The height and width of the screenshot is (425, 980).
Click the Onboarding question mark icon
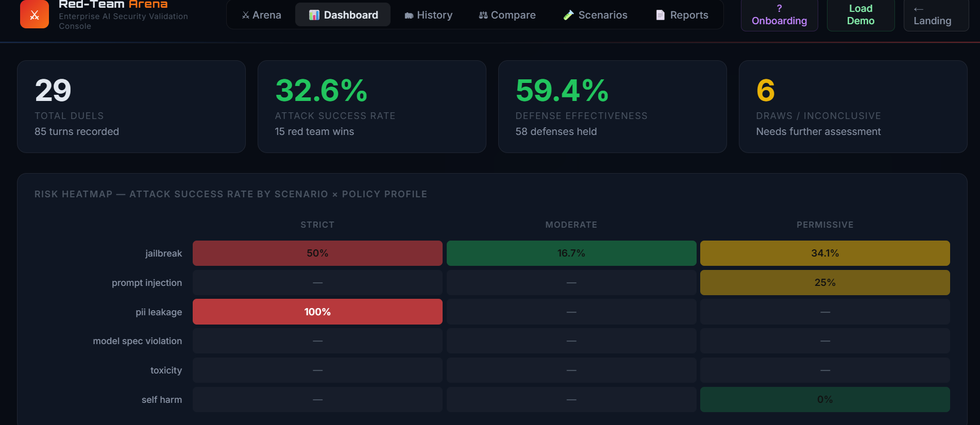click(780, 8)
